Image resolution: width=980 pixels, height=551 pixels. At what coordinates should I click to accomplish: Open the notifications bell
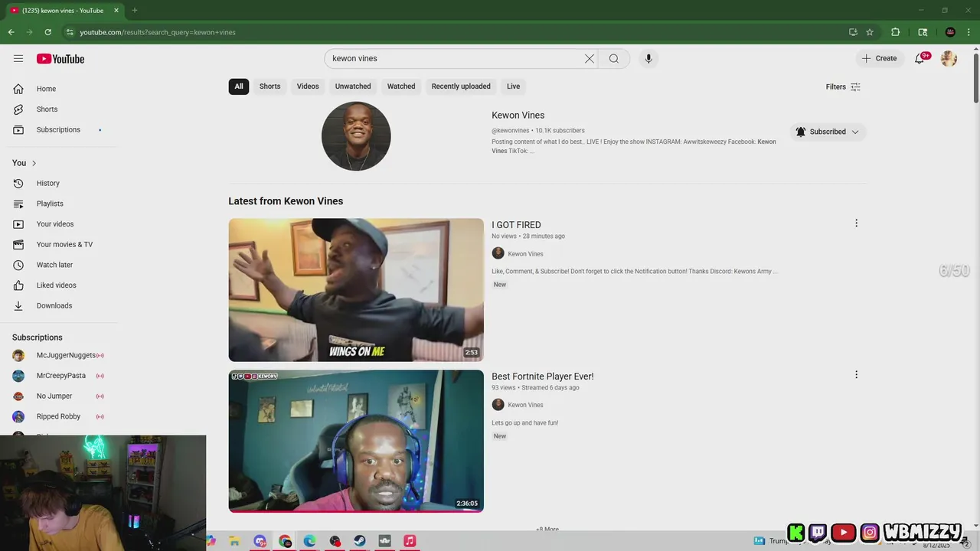click(920, 58)
